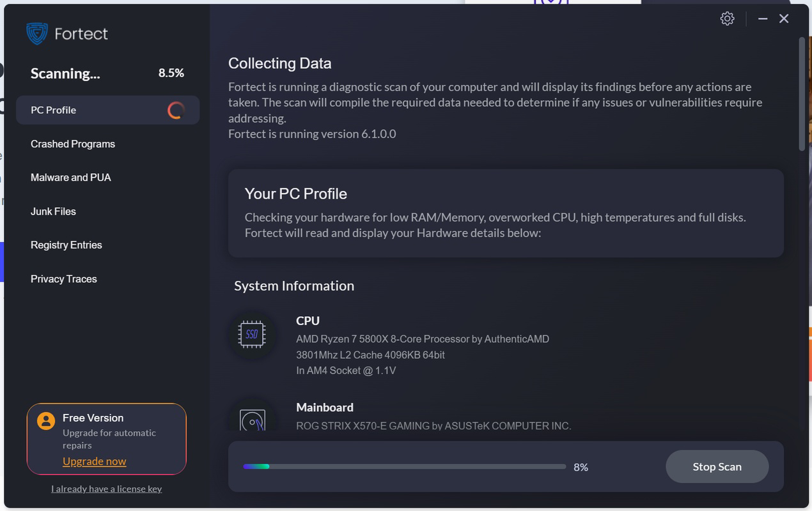Select the PC Profile scan step
The width and height of the screenshot is (812, 511).
coord(107,110)
